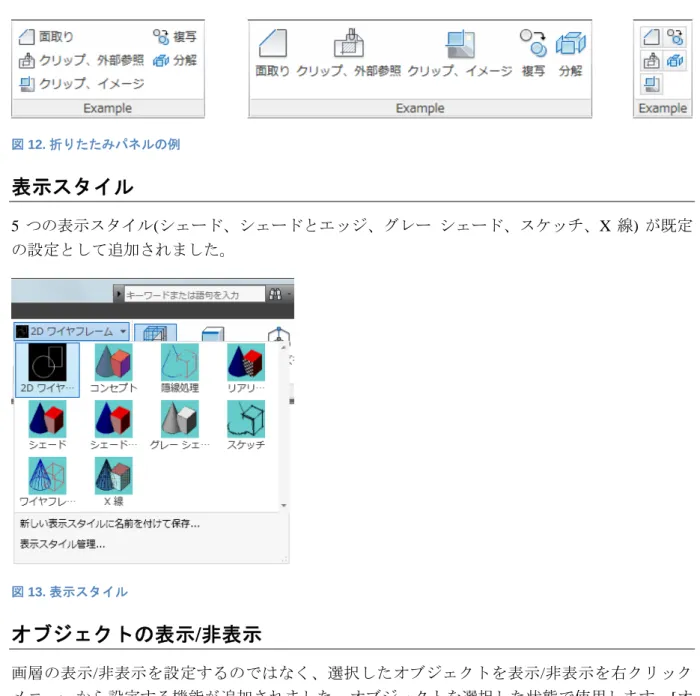Click chamfer icon in icon-only panel
This screenshot has height=696, width=700.
(x=651, y=37)
